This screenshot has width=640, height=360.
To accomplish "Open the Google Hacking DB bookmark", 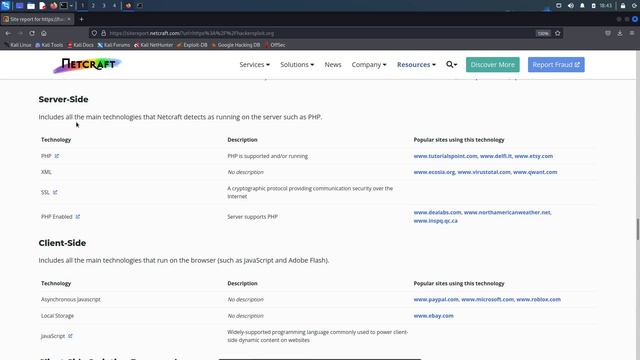I will 236,45.
